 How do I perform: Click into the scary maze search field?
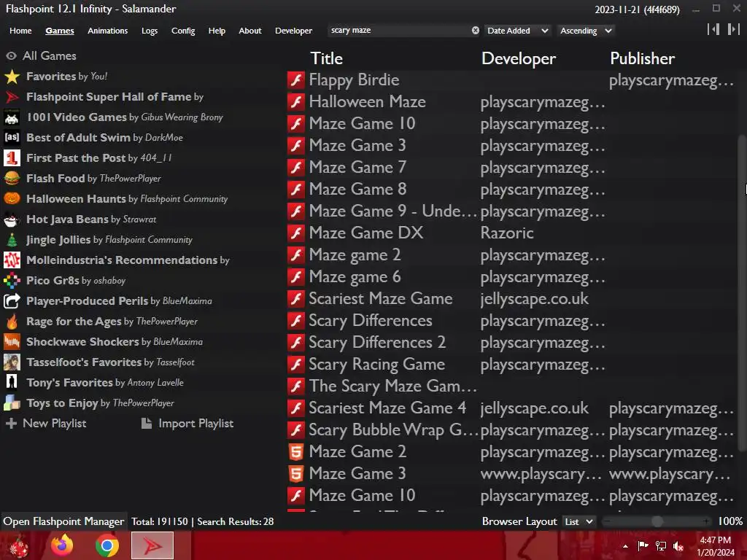pos(399,31)
